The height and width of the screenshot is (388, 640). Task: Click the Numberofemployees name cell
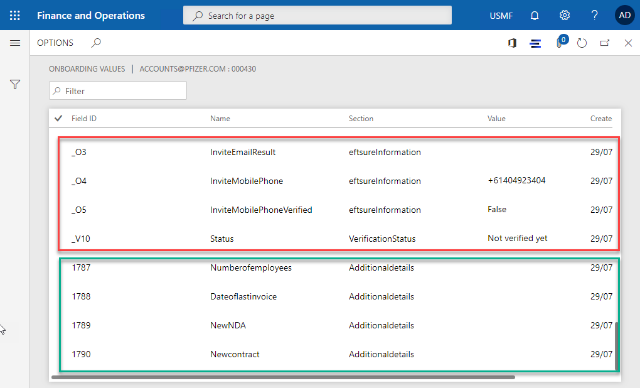[251, 268]
